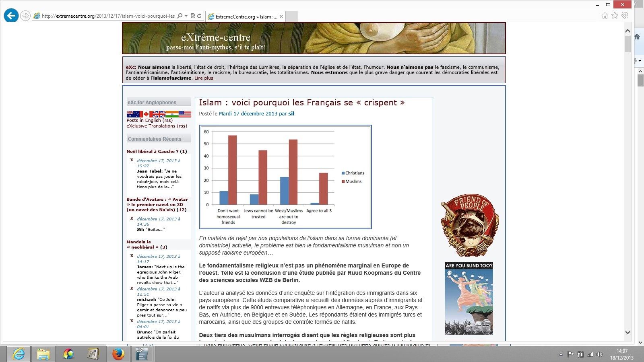This screenshot has height=362, width=644.
Task: Click the date 'Mardi 17 décembre 2013' link
Action: pyautogui.click(x=248, y=114)
